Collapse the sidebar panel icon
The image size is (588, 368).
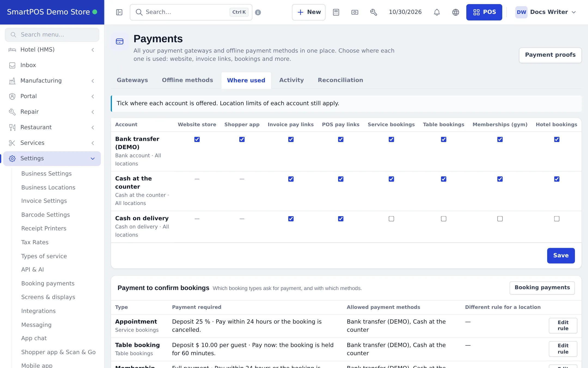[x=119, y=12]
